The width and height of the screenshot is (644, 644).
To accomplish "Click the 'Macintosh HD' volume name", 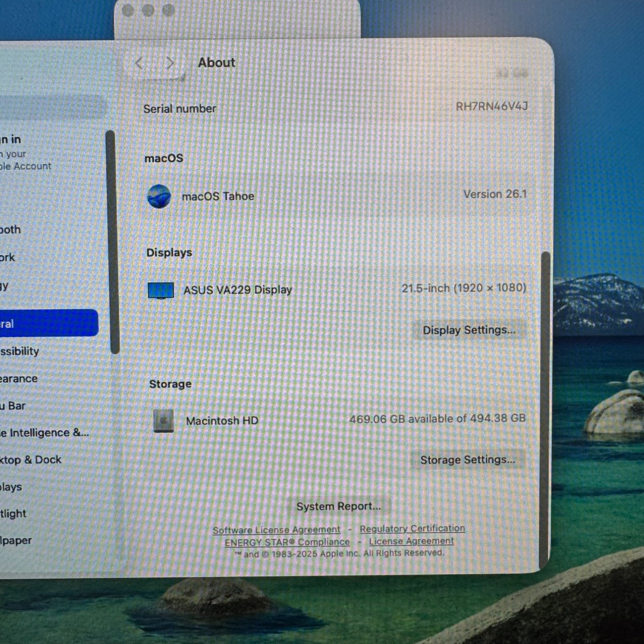I will tap(222, 421).
